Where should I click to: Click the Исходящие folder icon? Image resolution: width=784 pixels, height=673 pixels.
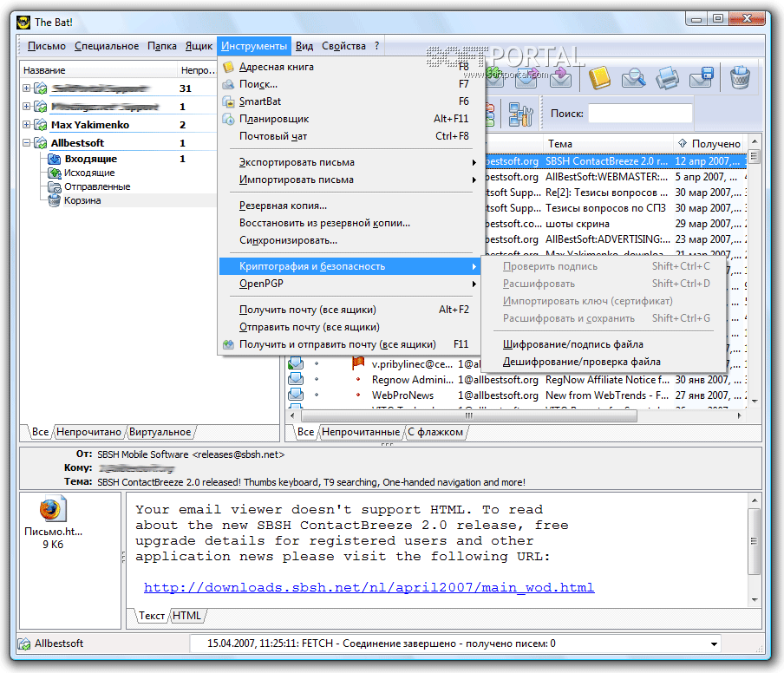[x=54, y=173]
